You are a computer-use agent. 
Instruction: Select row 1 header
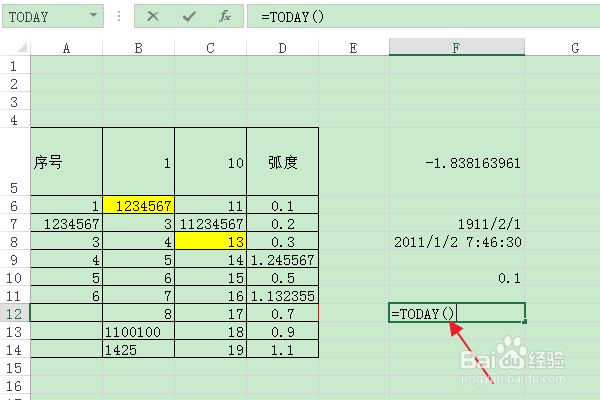15,65
